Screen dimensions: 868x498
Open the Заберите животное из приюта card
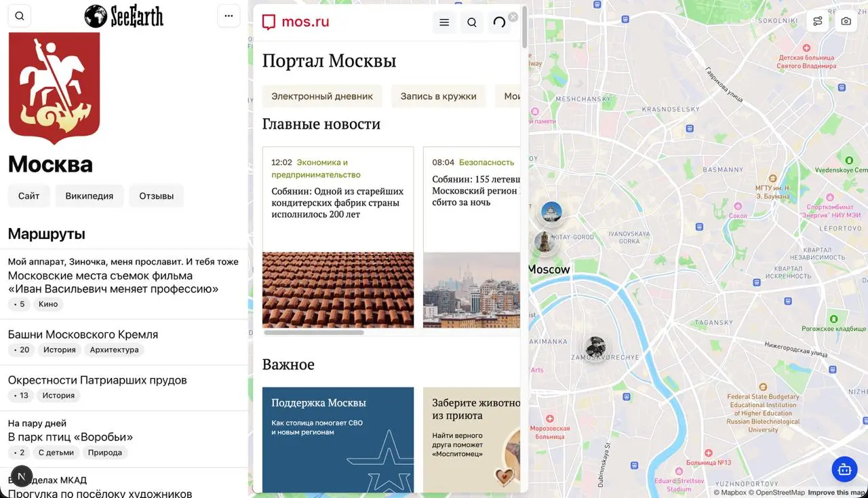pos(472,440)
